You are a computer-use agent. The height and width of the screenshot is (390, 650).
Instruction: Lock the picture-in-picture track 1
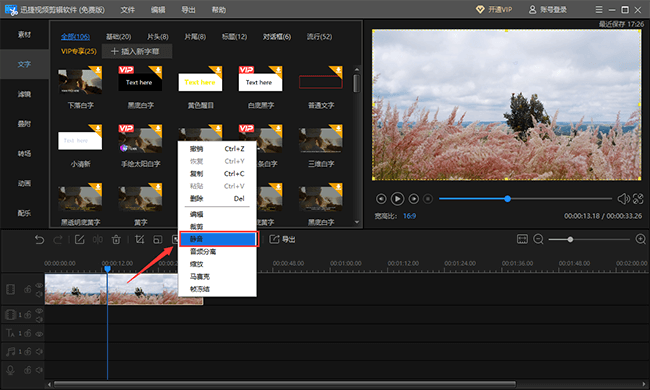[x=28, y=315]
